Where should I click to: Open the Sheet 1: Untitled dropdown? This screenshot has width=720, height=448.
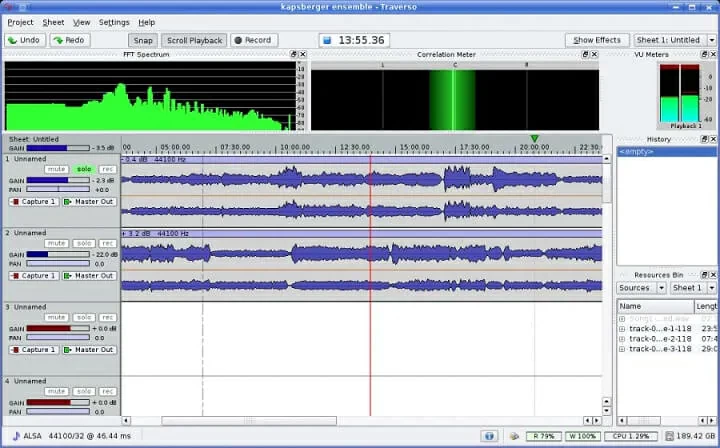[x=673, y=40]
